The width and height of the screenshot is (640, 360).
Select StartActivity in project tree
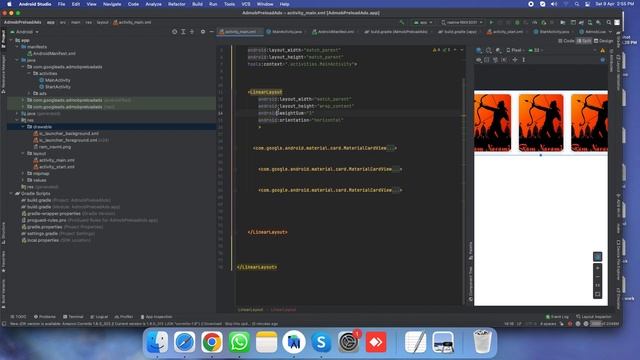click(x=55, y=87)
